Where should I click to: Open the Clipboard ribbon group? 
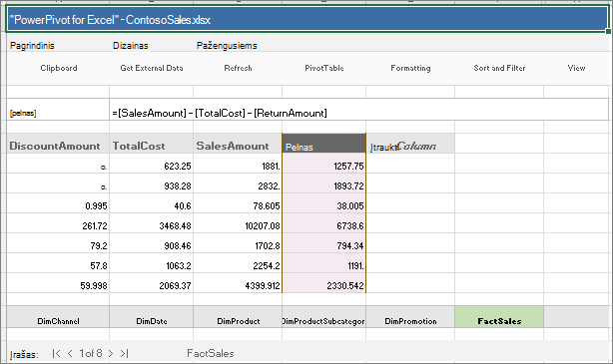click(59, 68)
